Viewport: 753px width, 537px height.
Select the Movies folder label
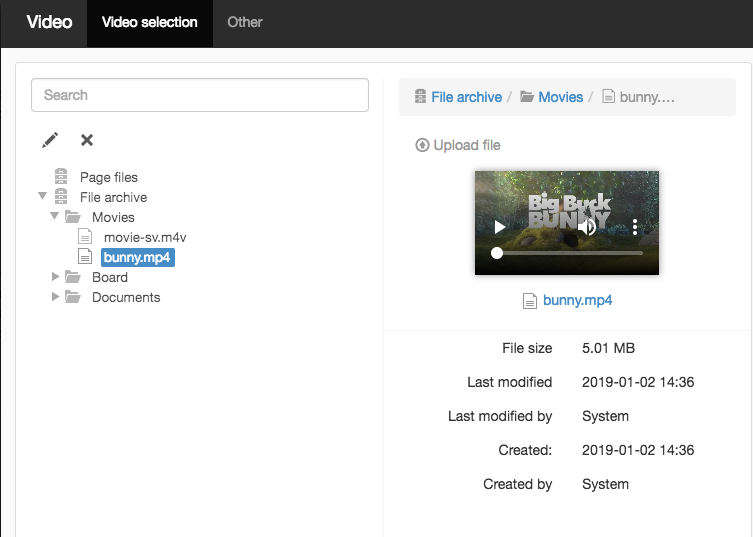coord(113,218)
